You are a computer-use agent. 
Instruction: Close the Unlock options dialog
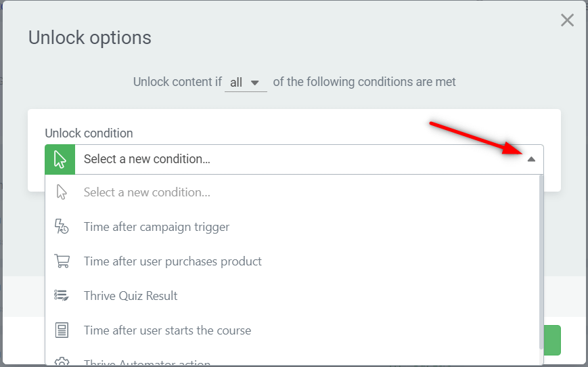pos(567,20)
